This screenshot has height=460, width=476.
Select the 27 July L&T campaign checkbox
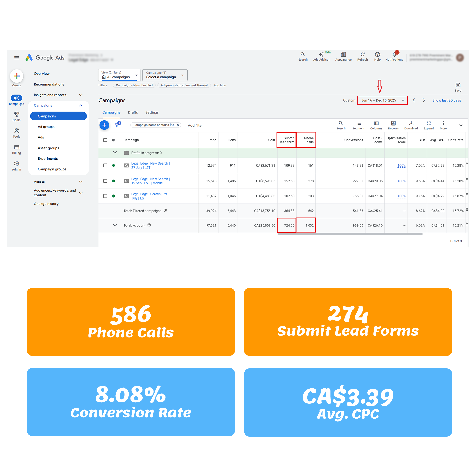coord(105,165)
